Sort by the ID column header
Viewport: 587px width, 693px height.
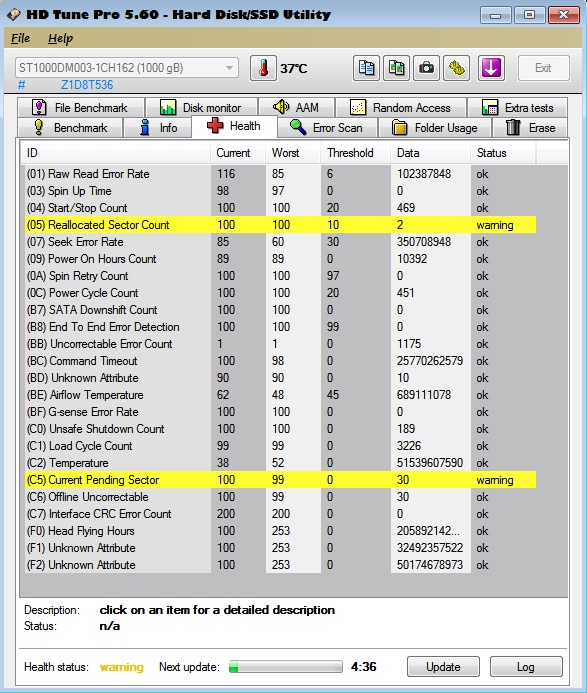click(x=115, y=153)
